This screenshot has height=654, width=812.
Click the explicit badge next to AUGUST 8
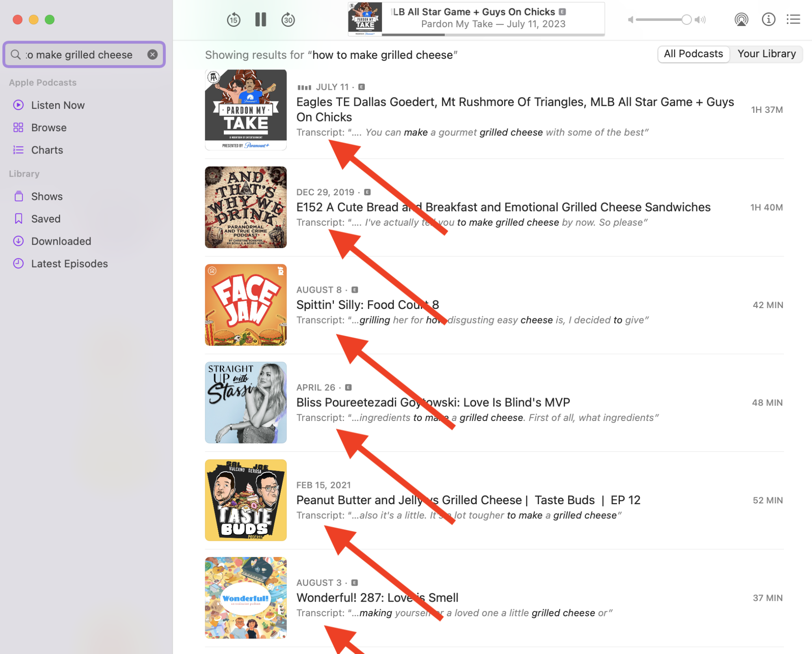[x=355, y=290]
